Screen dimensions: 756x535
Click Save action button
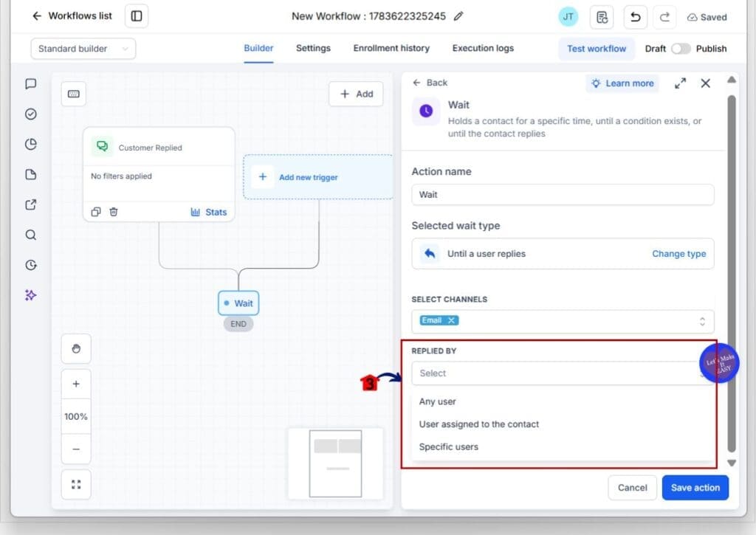(x=695, y=488)
